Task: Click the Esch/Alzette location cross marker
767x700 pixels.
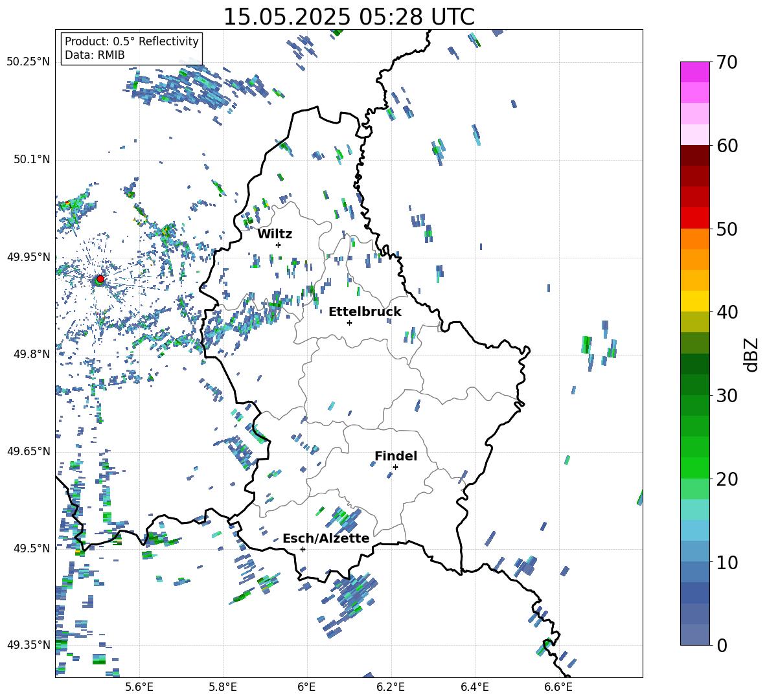Action: pyautogui.click(x=303, y=549)
